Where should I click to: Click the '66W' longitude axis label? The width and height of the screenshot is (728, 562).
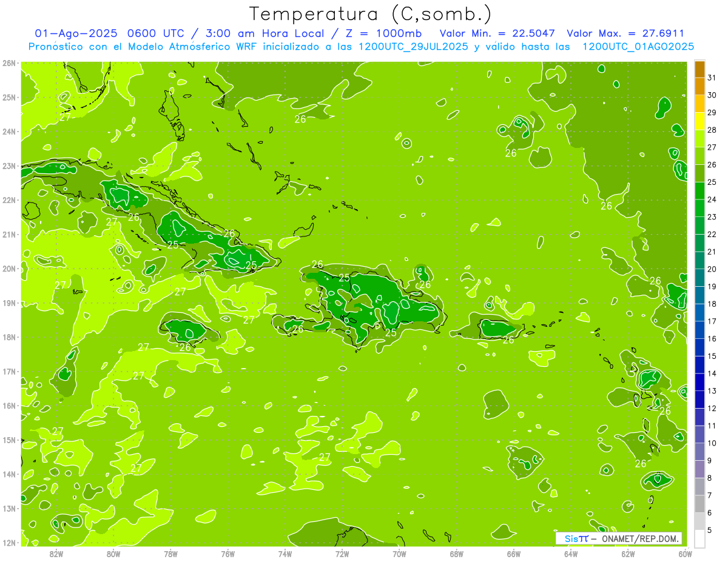pos(513,554)
